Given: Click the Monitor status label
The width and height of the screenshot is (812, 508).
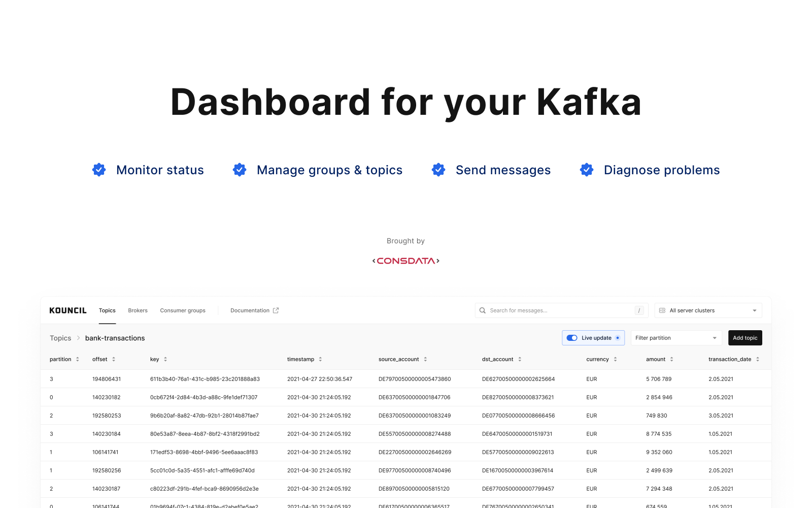Looking at the screenshot, I should [x=160, y=170].
